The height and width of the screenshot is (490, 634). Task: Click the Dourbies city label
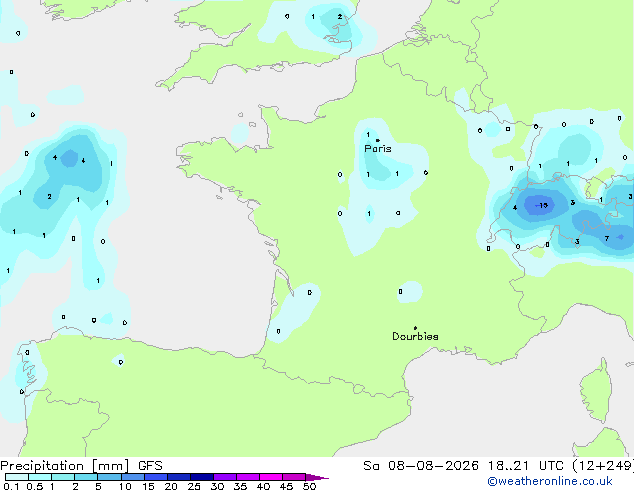tap(415, 336)
